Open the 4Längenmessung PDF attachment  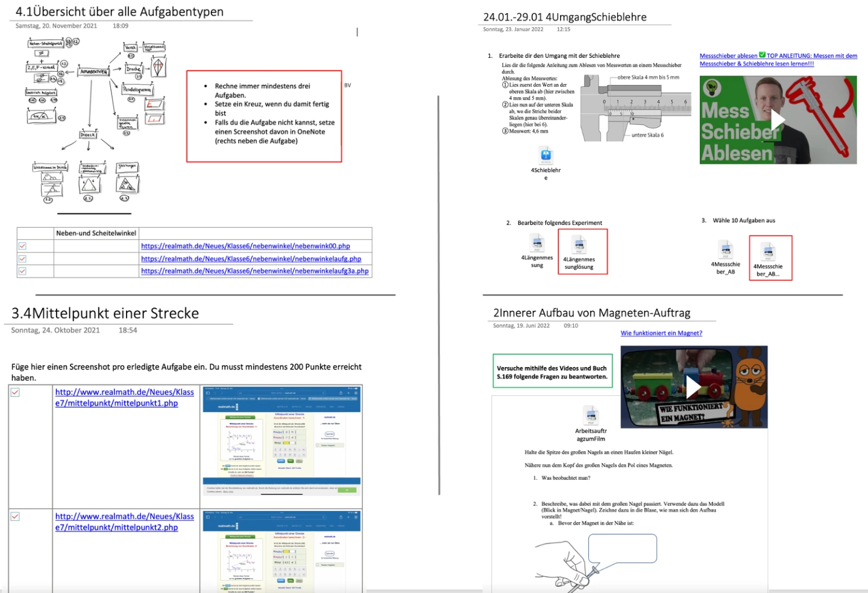537,243
